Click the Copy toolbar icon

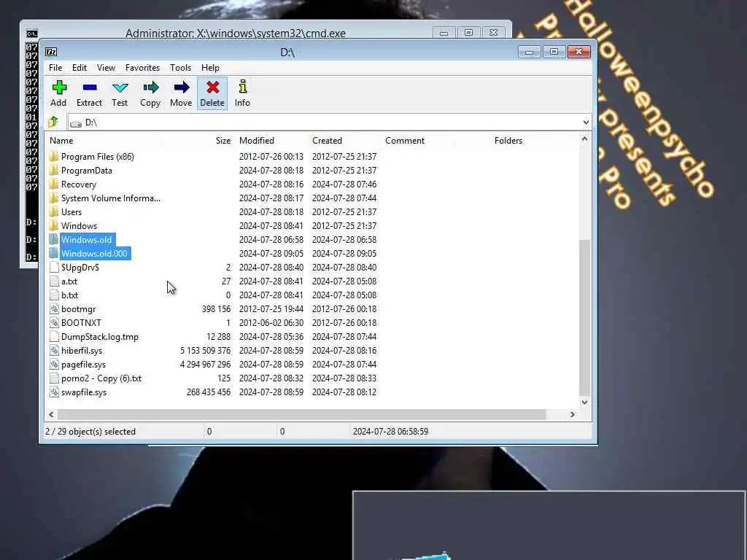coord(150,87)
